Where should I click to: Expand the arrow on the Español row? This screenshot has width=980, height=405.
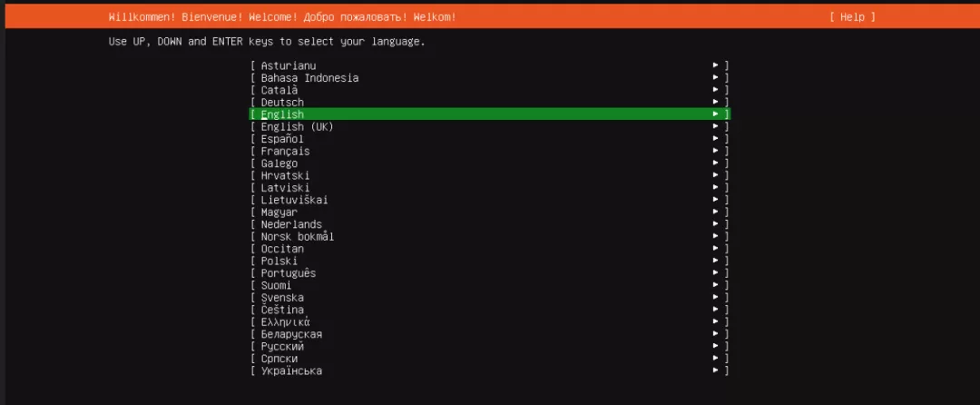pos(716,139)
